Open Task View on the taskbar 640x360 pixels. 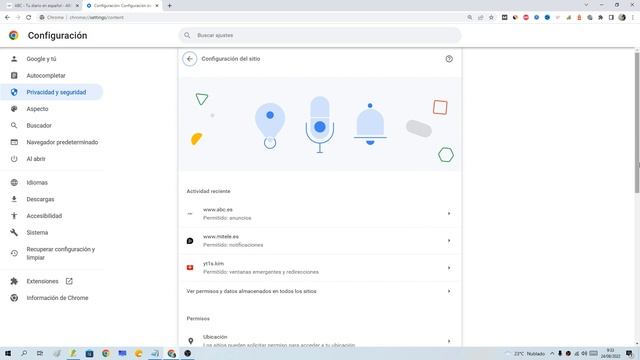[x=40, y=353]
